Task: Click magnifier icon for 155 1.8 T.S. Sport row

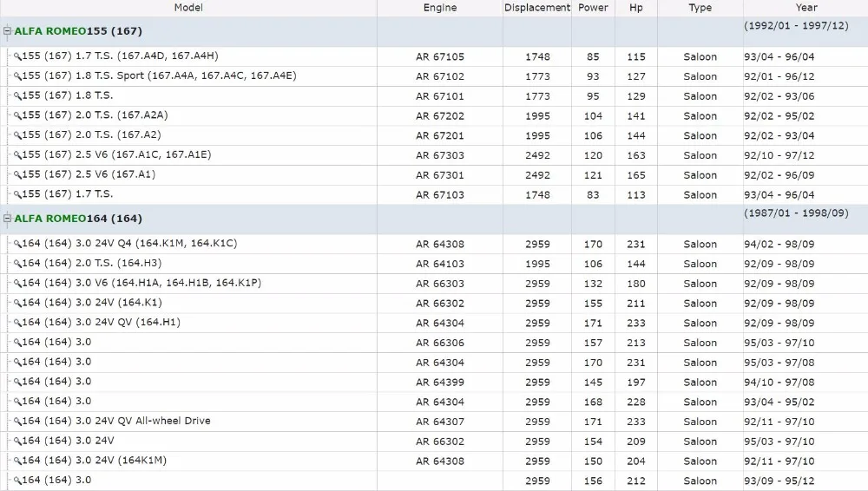Action: pos(17,76)
